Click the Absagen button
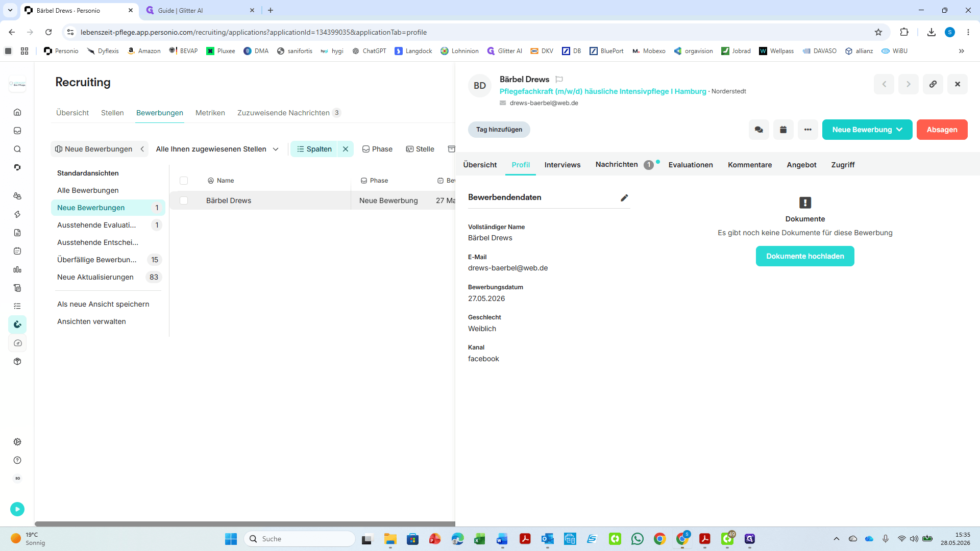Viewport: 980px width, 551px height. (x=942, y=130)
